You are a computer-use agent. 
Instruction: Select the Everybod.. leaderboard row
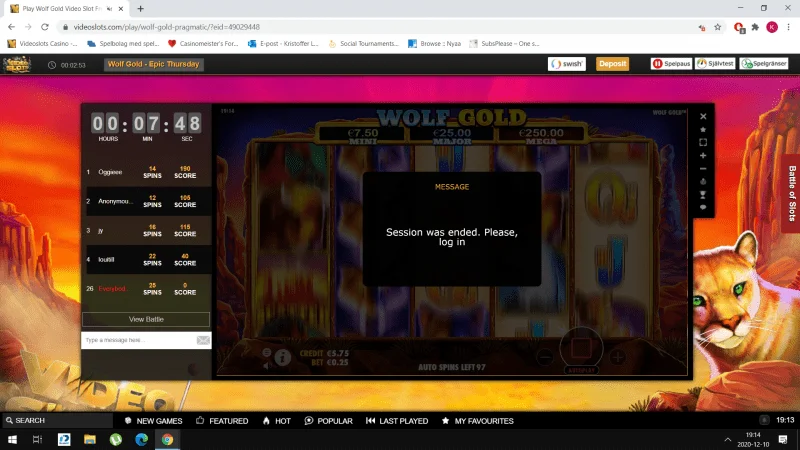click(x=146, y=289)
